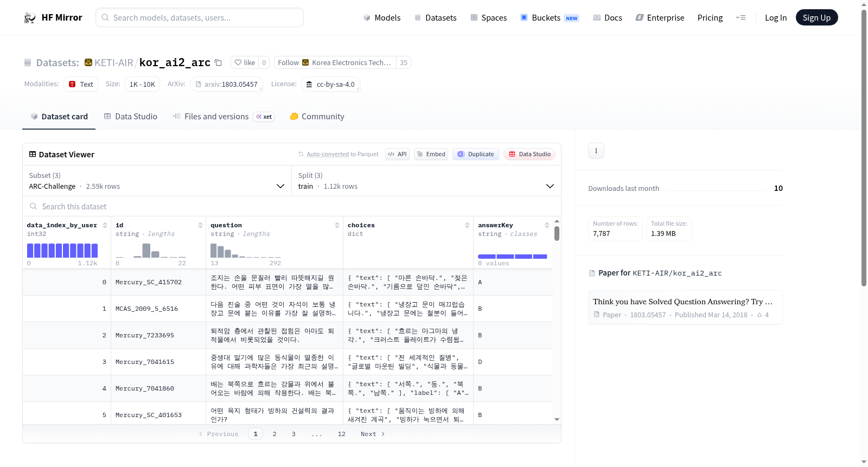Select the row with id Mercury_SC_401653

click(288, 413)
